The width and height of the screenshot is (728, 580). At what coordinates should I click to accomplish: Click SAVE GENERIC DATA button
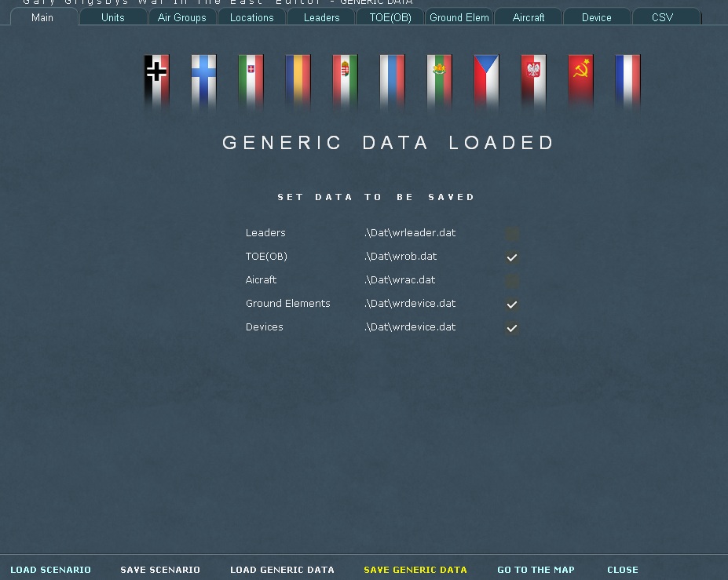415,570
